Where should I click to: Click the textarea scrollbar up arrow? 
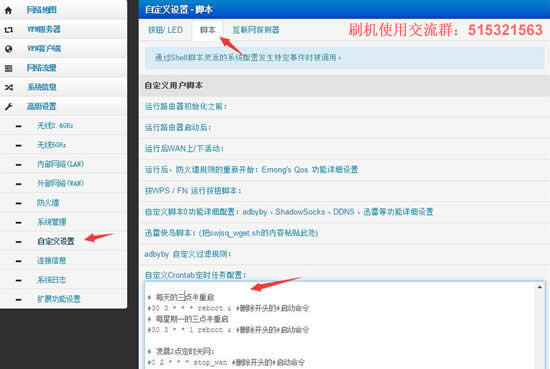540,287
